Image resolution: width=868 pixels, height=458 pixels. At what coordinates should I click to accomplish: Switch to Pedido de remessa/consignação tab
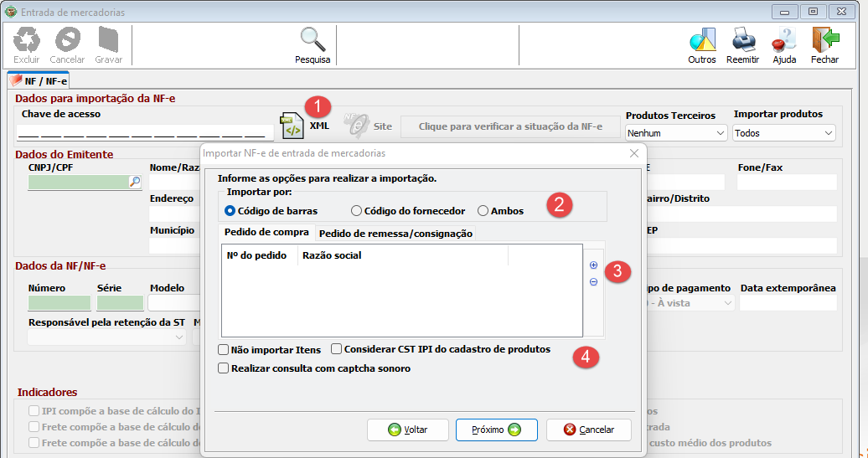pos(395,234)
